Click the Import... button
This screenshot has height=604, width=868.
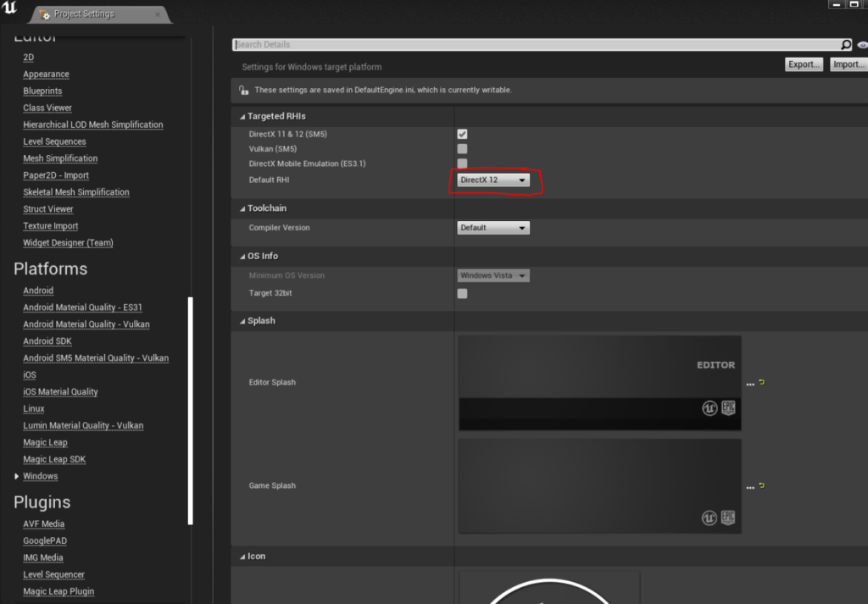click(849, 64)
